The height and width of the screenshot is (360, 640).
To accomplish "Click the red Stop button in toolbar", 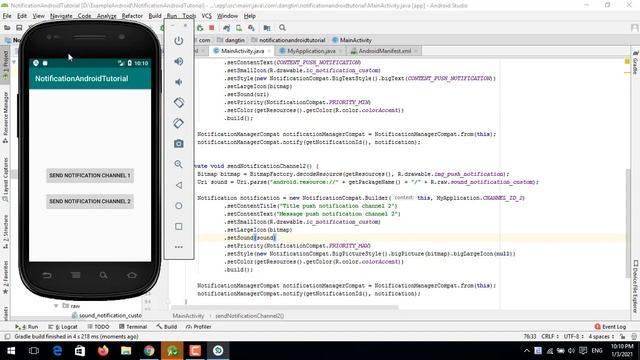I will click(211, 28).
